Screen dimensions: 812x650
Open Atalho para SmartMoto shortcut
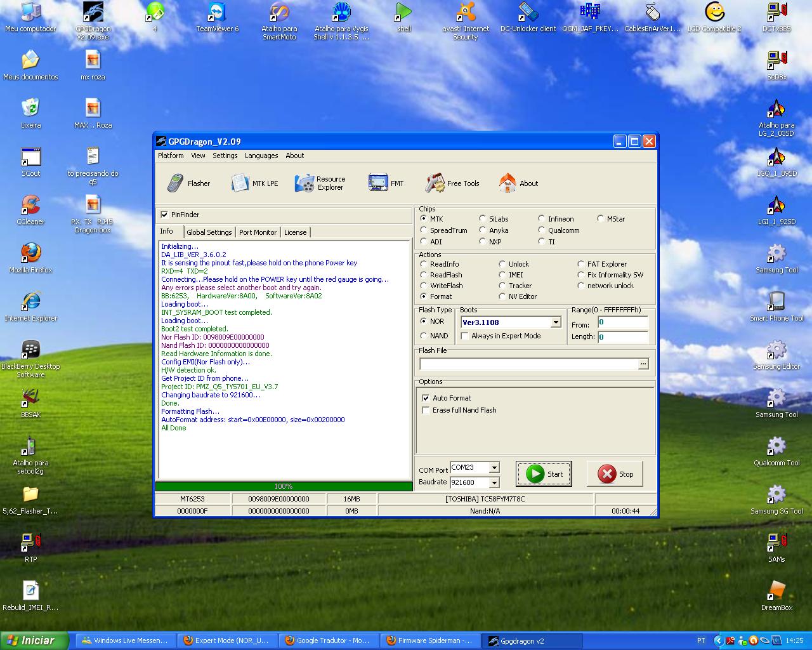[279, 21]
